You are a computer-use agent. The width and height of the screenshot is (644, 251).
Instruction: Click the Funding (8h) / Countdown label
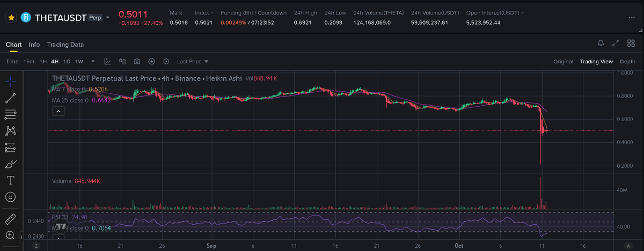253,12
